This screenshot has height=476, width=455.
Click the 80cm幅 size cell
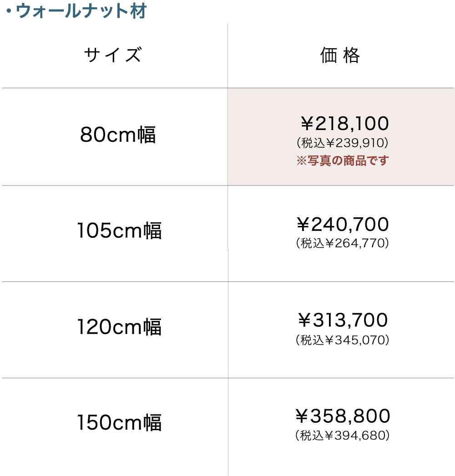point(118,135)
